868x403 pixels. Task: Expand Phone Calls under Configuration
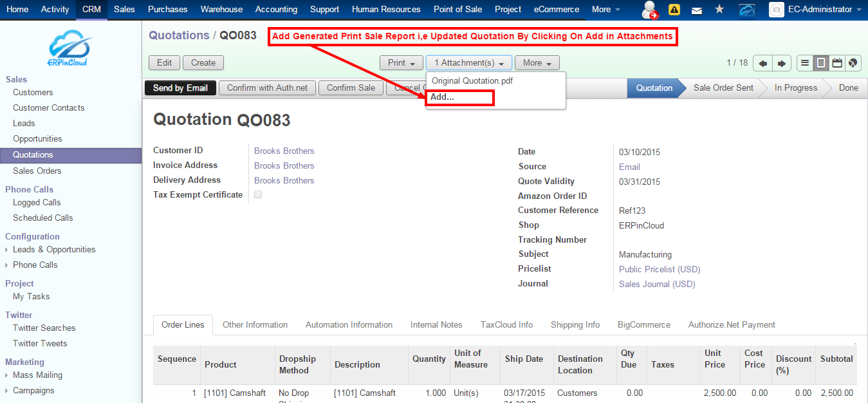coord(35,265)
